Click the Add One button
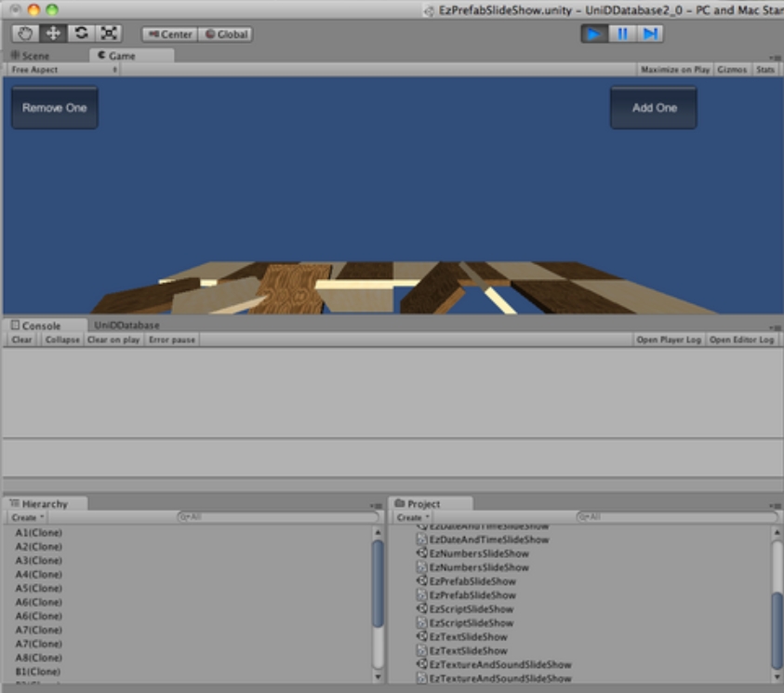 pyautogui.click(x=654, y=108)
